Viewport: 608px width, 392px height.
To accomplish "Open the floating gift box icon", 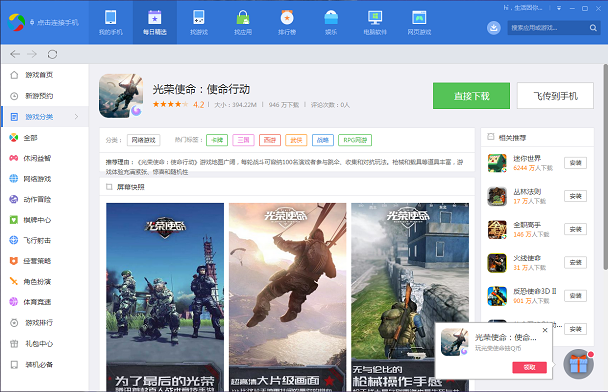I will 579,364.
